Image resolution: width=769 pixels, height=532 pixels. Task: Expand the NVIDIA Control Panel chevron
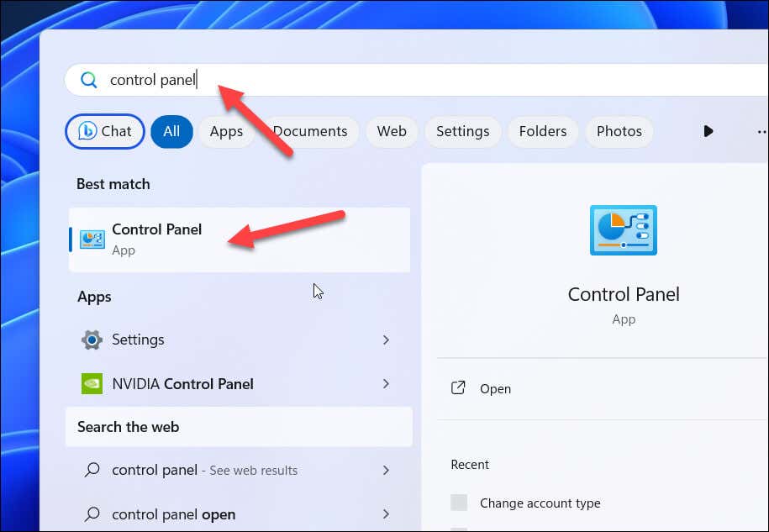(386, 384)
